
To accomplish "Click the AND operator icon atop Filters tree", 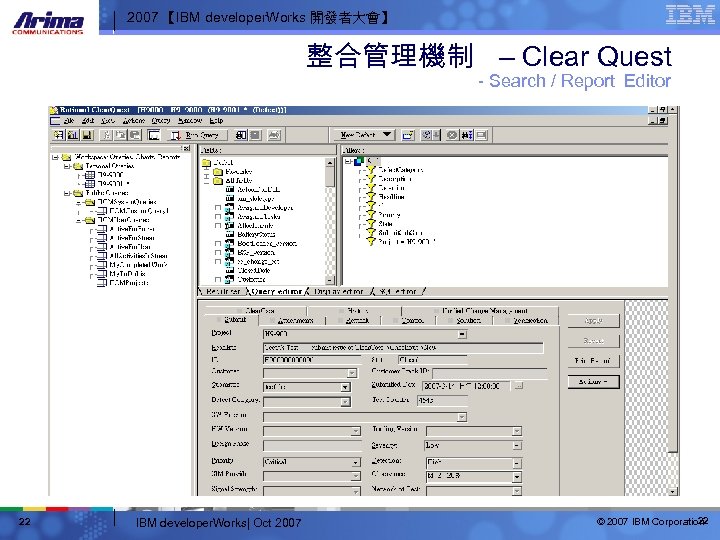I will (x=359, y=161).
